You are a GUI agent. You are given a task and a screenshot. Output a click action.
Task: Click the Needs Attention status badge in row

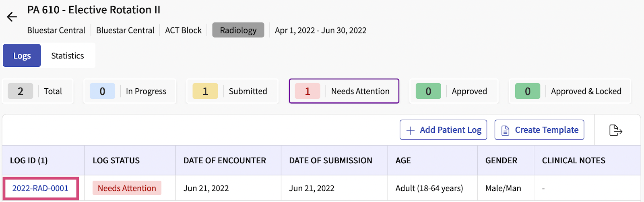pyautogui.click(x=127, y=188)
